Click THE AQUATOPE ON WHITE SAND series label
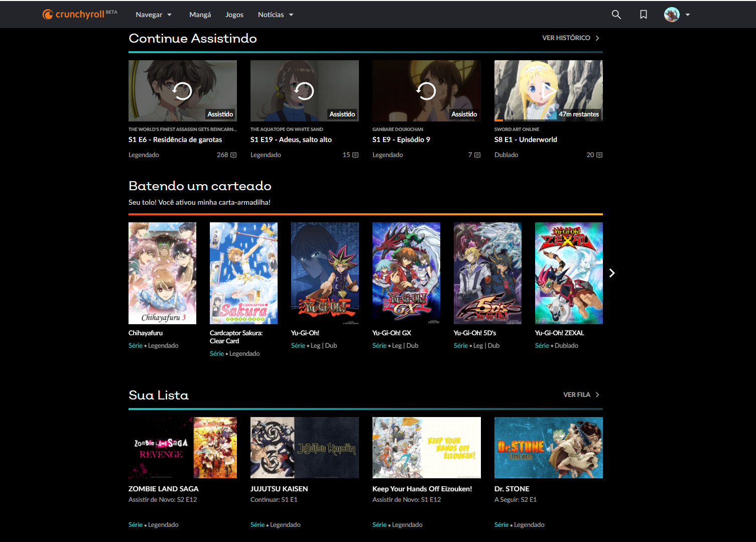This screenshot has height=542, width=756. point(287,129)
